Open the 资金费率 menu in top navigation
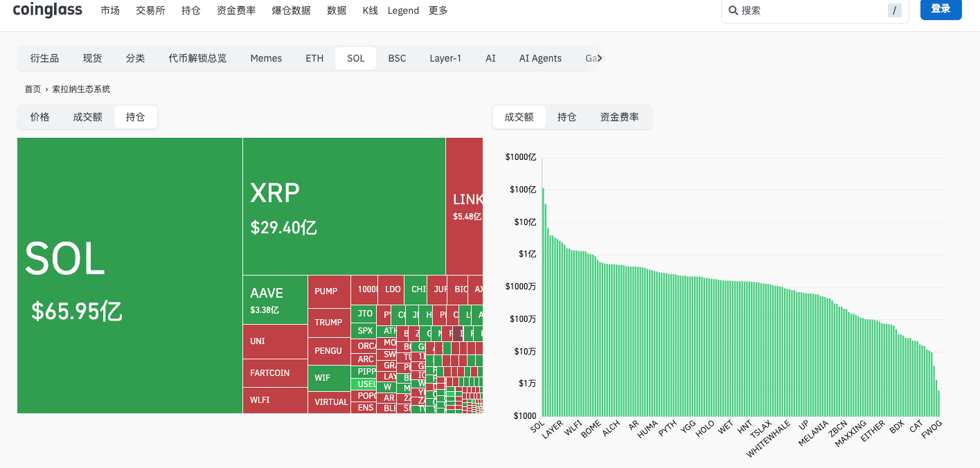 click(236, 10)
